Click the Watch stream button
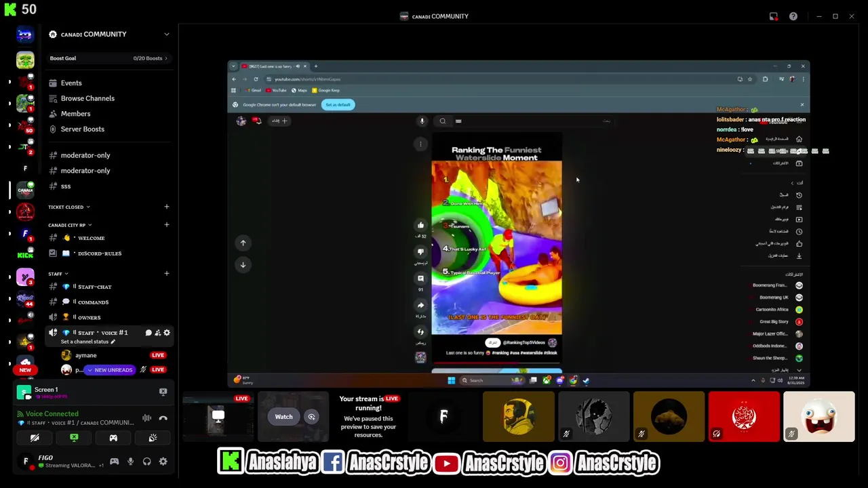The width and height of the screenshot is (868, 488). coord(283,417)
